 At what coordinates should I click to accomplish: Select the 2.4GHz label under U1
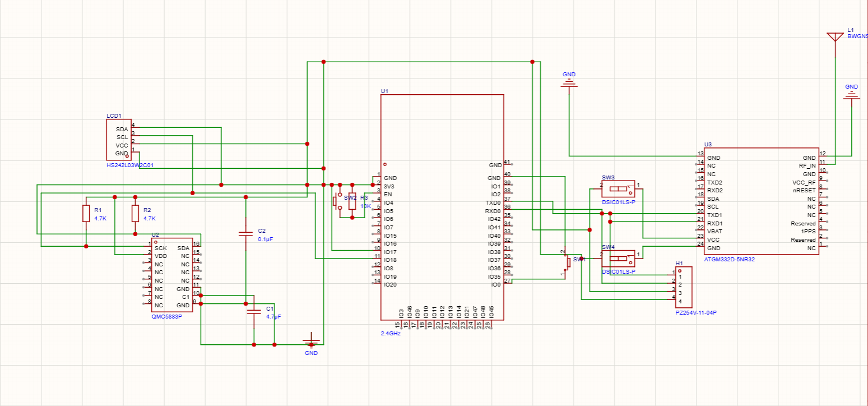point(391,333)
